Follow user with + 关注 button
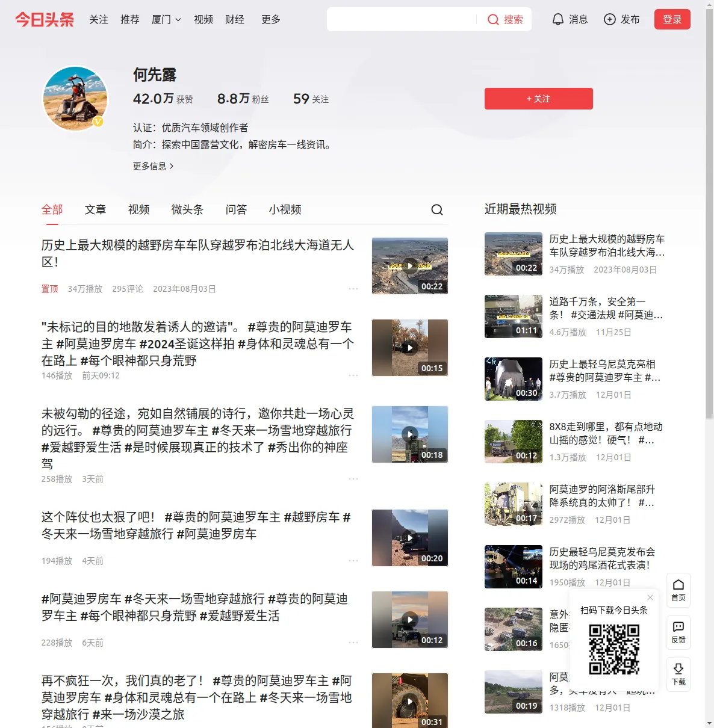Screen dimensions: 714x728 point(539,99)
